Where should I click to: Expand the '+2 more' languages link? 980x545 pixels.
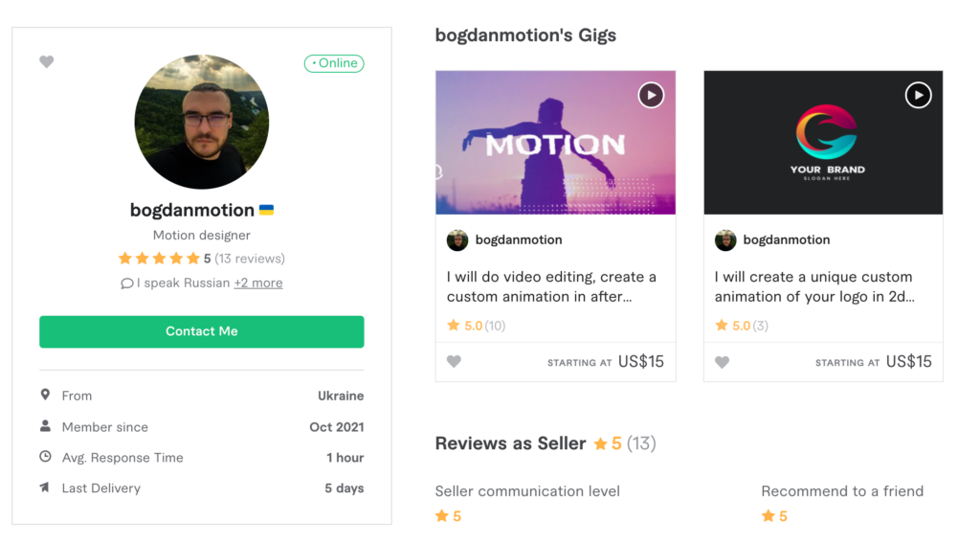pos(258,283)
